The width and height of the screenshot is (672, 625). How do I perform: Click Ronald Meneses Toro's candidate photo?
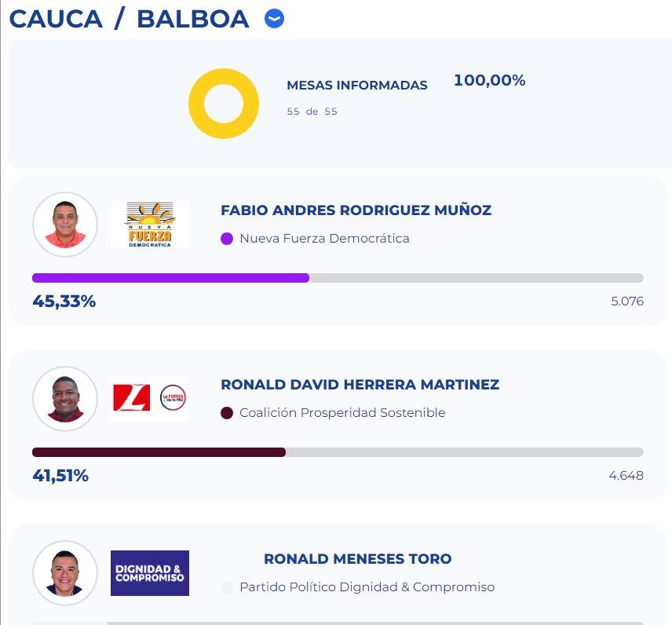point(65,573)
